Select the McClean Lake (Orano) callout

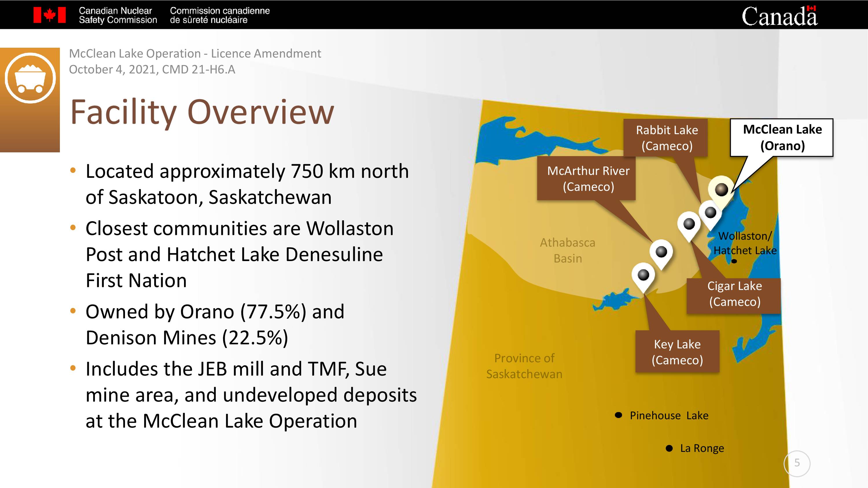(x=782, y=137)
